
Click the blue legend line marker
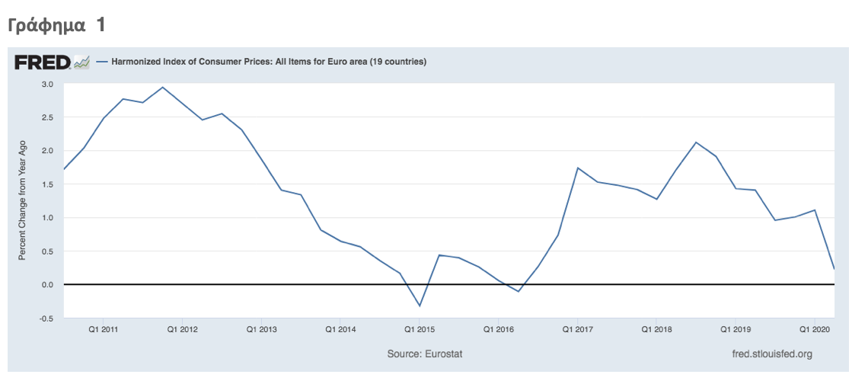102,62
